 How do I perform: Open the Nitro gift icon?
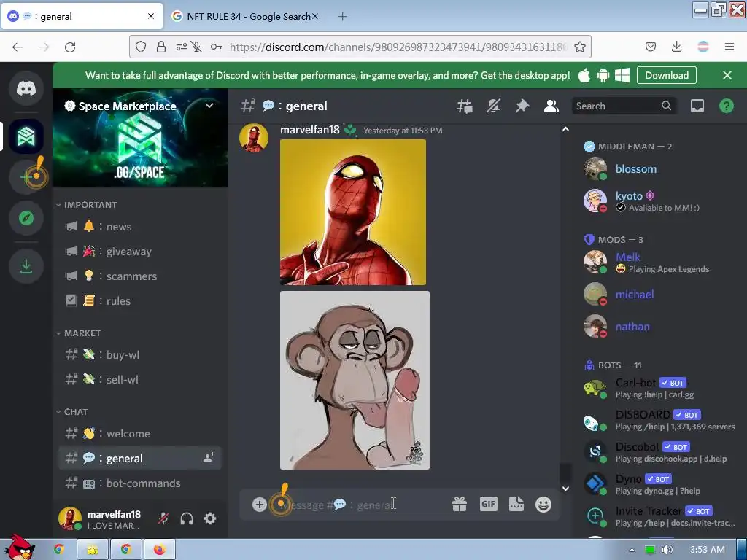[460, 505]
